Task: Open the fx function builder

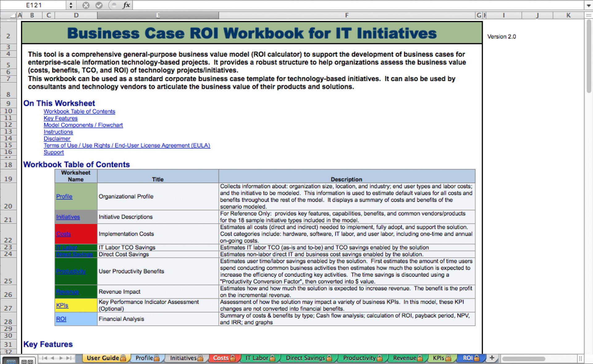Action: (x=126, y=5)
